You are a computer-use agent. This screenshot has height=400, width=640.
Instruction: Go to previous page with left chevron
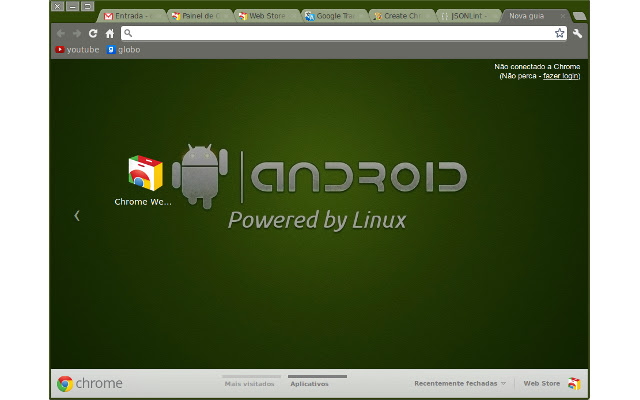(x=77, y=216)
